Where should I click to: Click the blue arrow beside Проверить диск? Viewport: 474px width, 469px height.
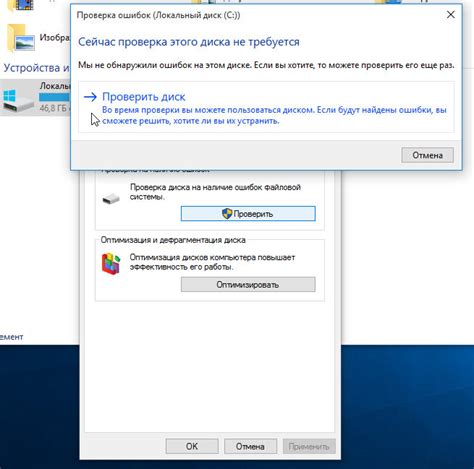90,97
